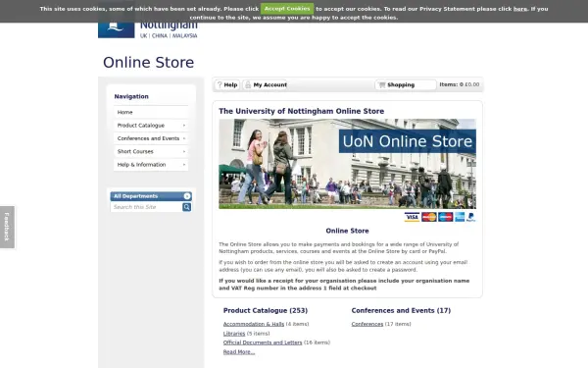Click the 'Online Store' page title
The height and width of the screenshot is (368, 588).
(x=149, y=63)
